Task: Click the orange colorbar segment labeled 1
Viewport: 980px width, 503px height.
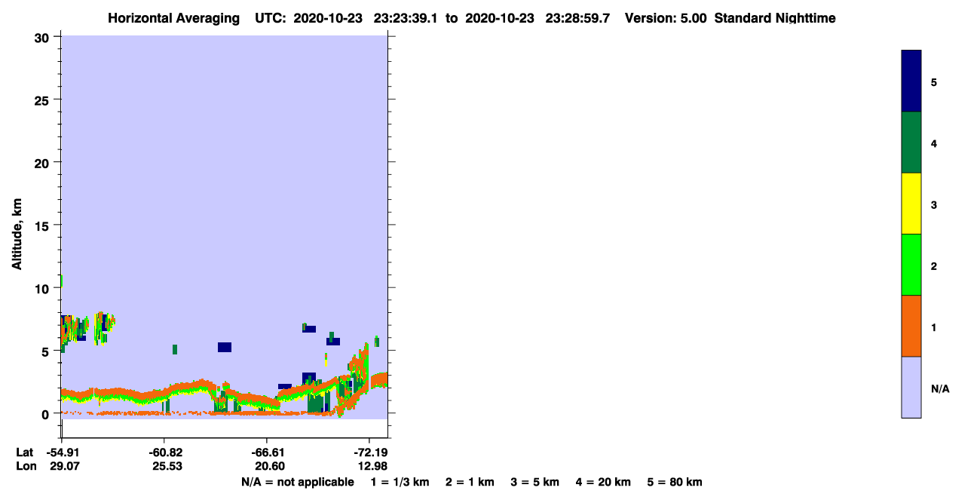Action: [x=911, y=326]
